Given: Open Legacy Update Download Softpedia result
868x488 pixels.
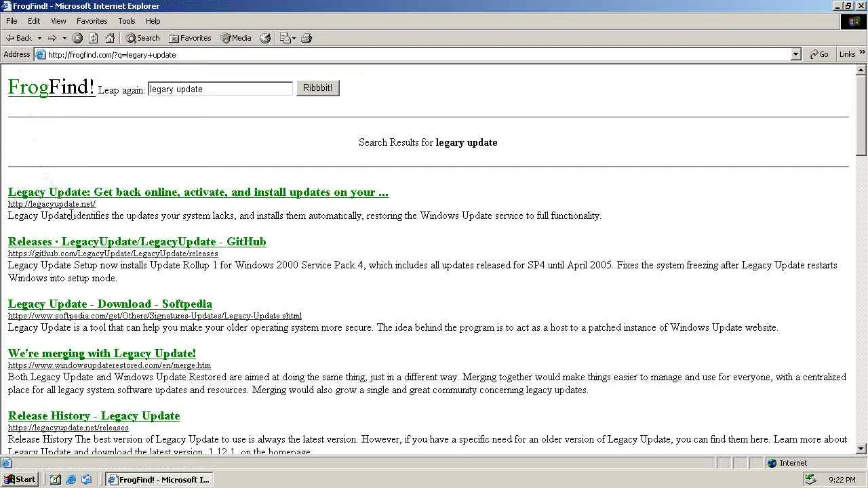Looking at the screenshot, I should coord(110,304).
